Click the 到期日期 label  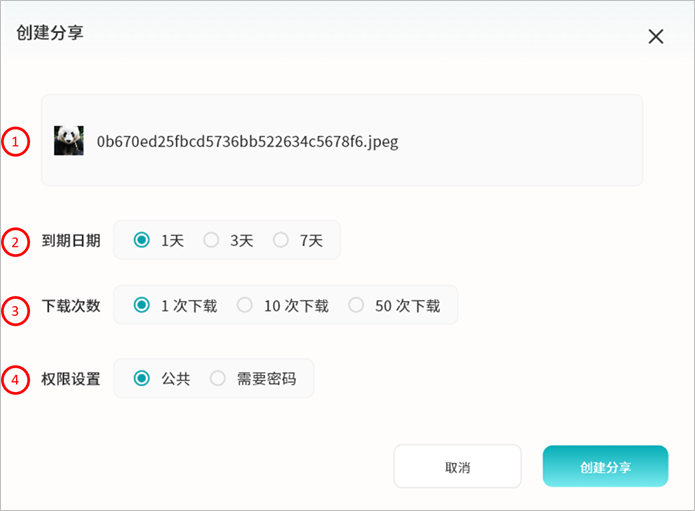click(x=71, y=241)
